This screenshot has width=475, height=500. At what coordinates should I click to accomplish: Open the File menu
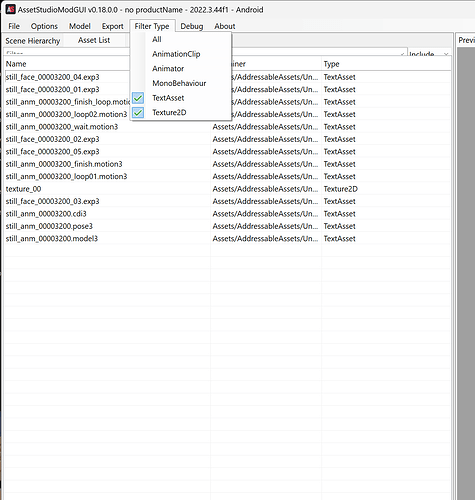14,26
